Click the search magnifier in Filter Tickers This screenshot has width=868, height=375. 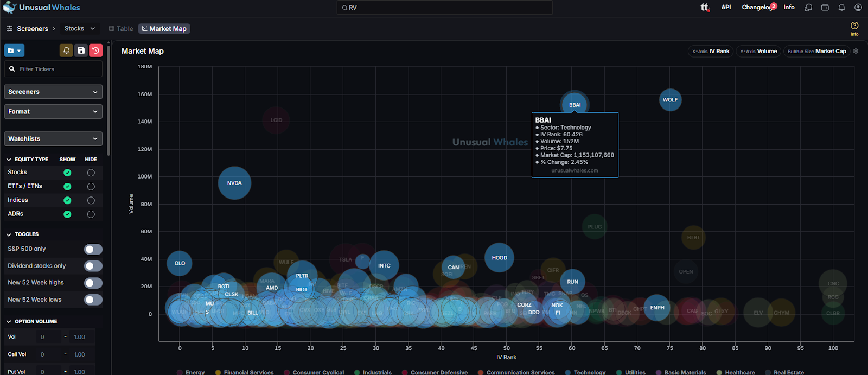pyautogui.click(x=12, y=69)
